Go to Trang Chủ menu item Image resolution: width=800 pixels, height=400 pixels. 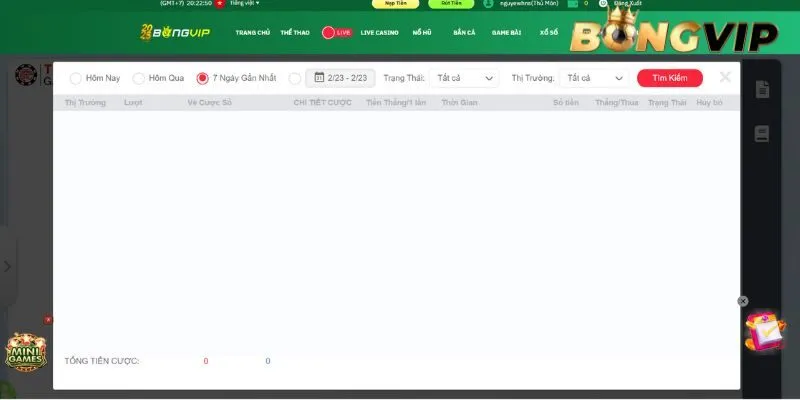coord(253,33)
